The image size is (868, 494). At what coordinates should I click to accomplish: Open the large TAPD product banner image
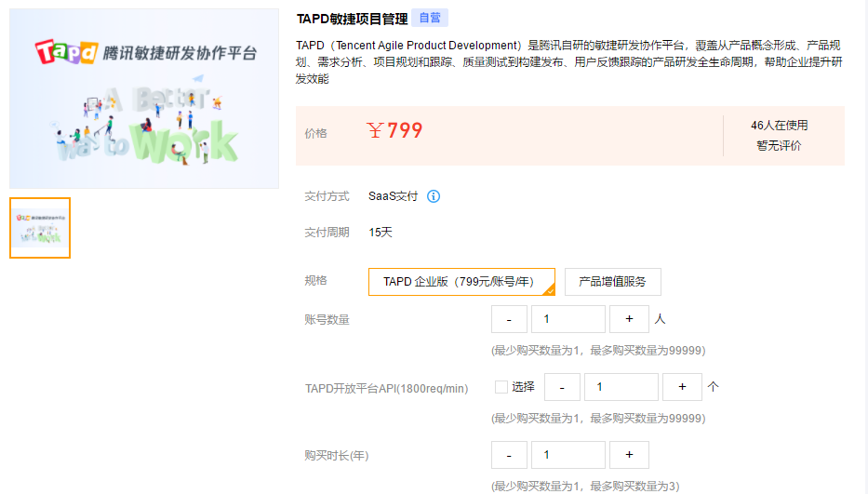click(x=144, y=99)
